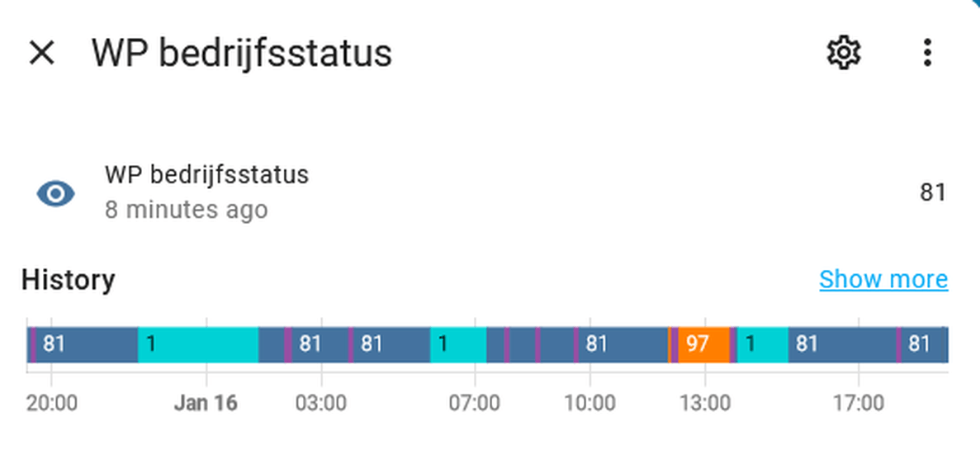This screenshot has width=980, height=464.
Task: Open entity settings with the gear icon
Action: 843,53
